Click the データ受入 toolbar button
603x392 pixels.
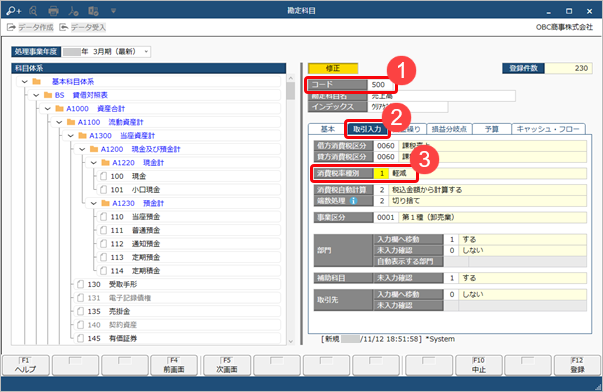pos(82,27)
